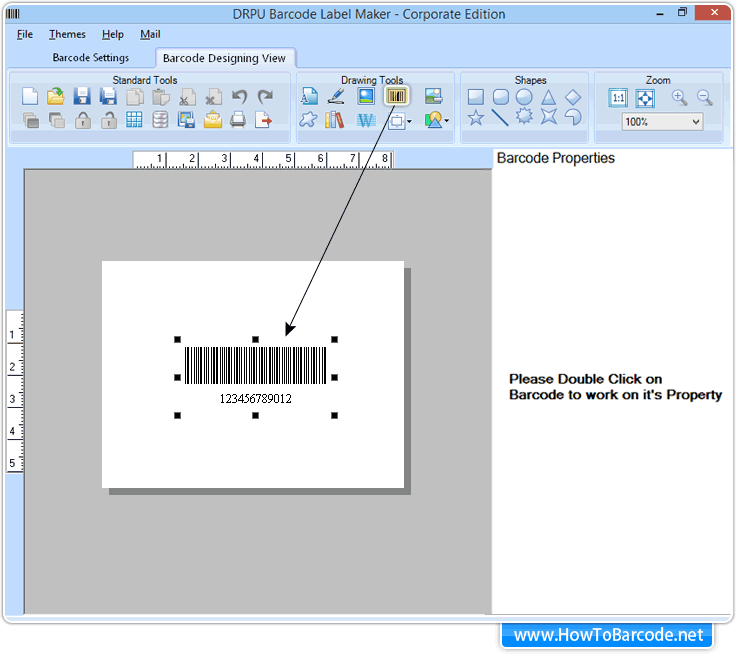
Task: Fit label to window zoom icon
Action: point(645,98)
